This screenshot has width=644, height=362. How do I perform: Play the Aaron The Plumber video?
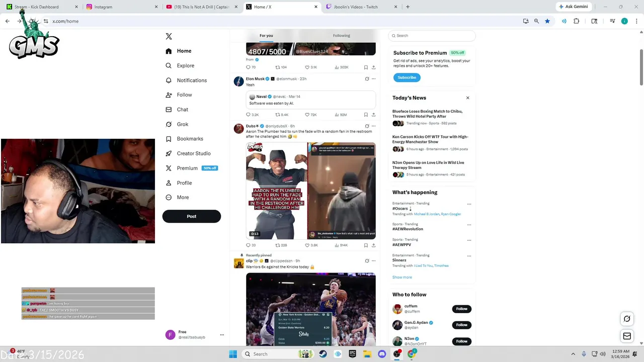click(x=310, y=191)
